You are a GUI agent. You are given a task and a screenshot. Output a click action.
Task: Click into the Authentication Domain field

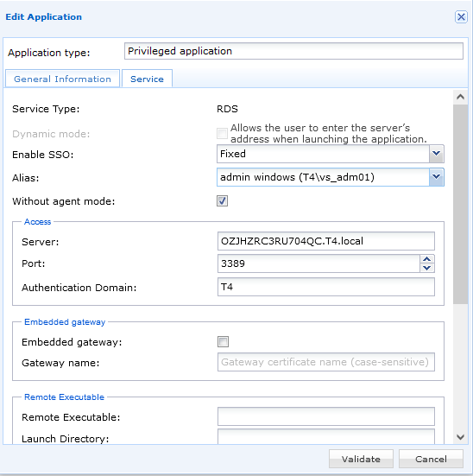(326, 287)
